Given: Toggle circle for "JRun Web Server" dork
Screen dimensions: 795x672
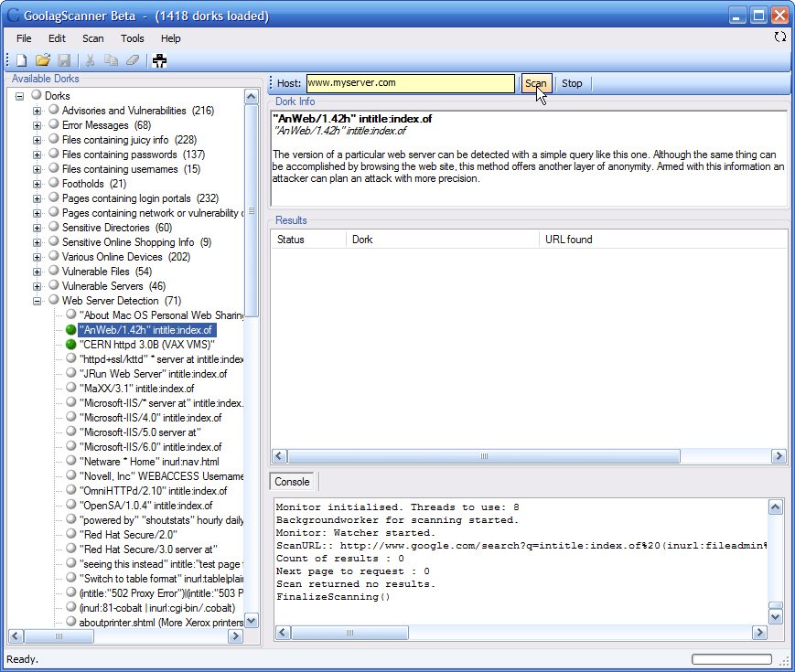Looking at the screenshot, I should coord(71,373).
